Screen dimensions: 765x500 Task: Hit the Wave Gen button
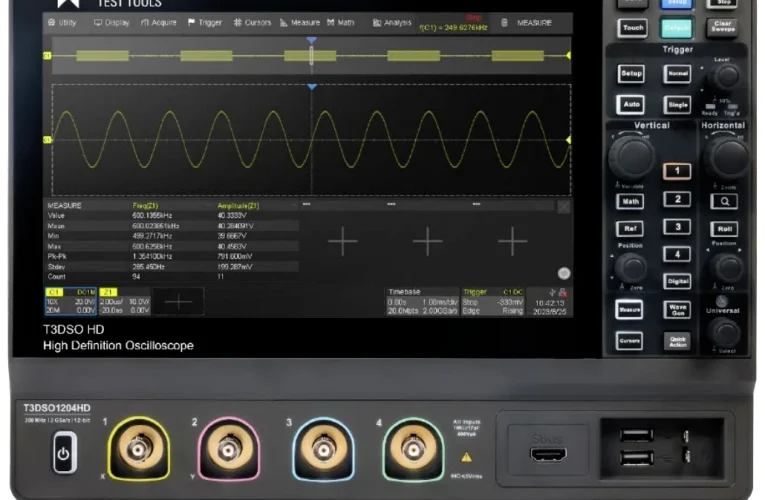(x=677, y=309)
